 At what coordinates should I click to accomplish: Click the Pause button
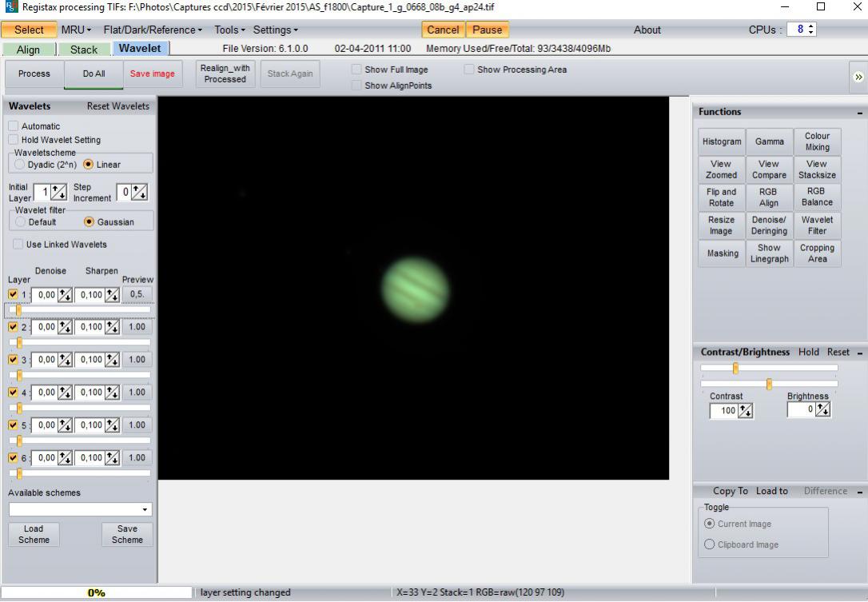click(x=487, y=30)
